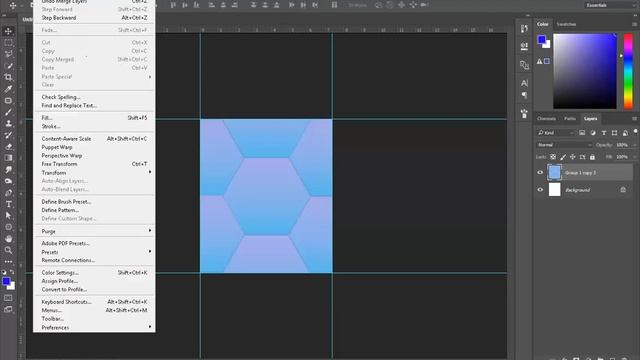Viewport: 640px width, 360px height.
Task: Expand the Presets submenu
Action: tap(94, 252)
